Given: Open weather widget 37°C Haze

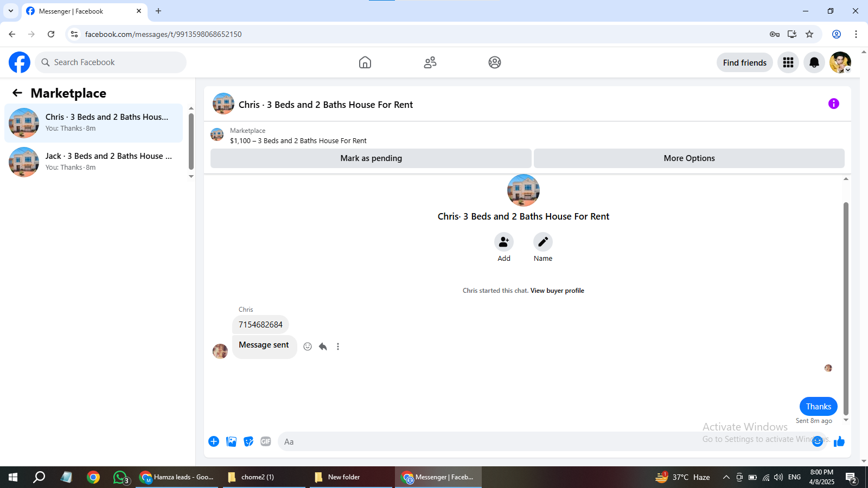Looking at the screenshot, I should [x=683, y=477].
